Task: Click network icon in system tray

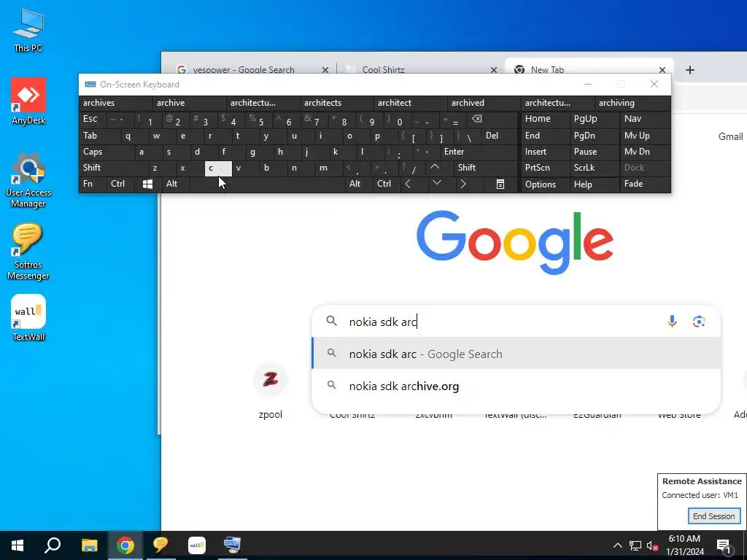Action: (635, 545)
